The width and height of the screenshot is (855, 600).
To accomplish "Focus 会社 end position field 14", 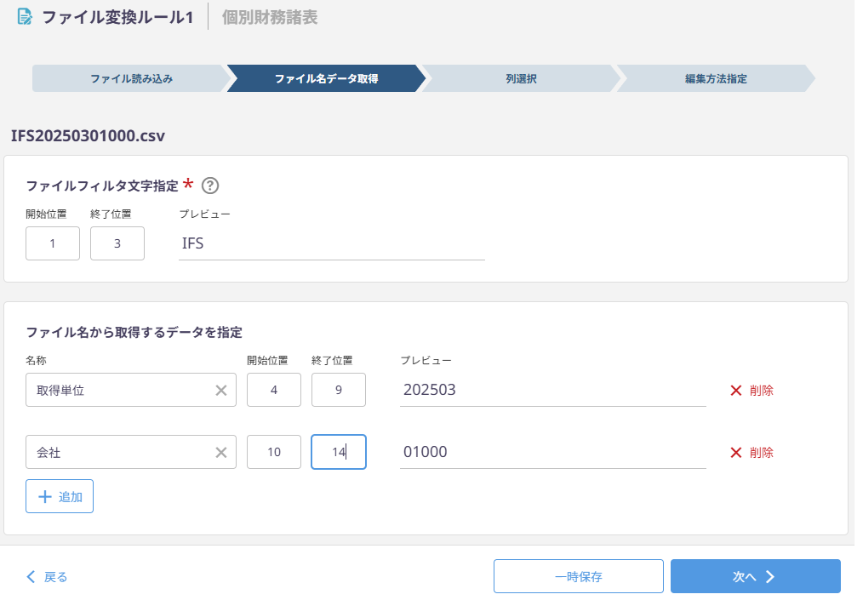I will [x=339, y=452].
